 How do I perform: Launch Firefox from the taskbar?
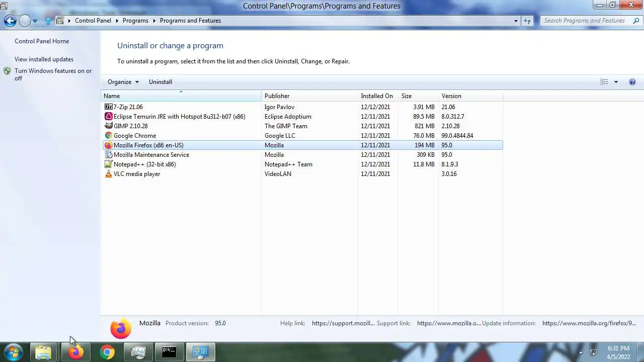(x=76, y=352)
